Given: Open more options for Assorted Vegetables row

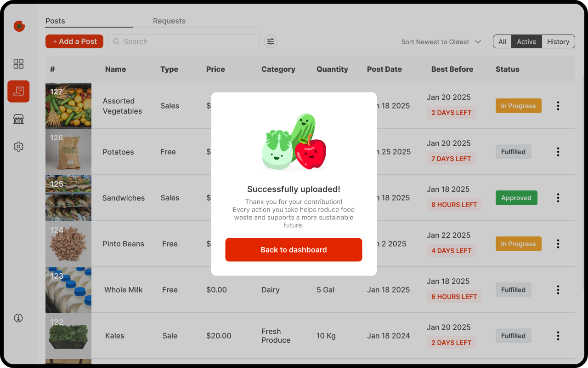Looking at the screenshot, I should (x=558, y=106).
